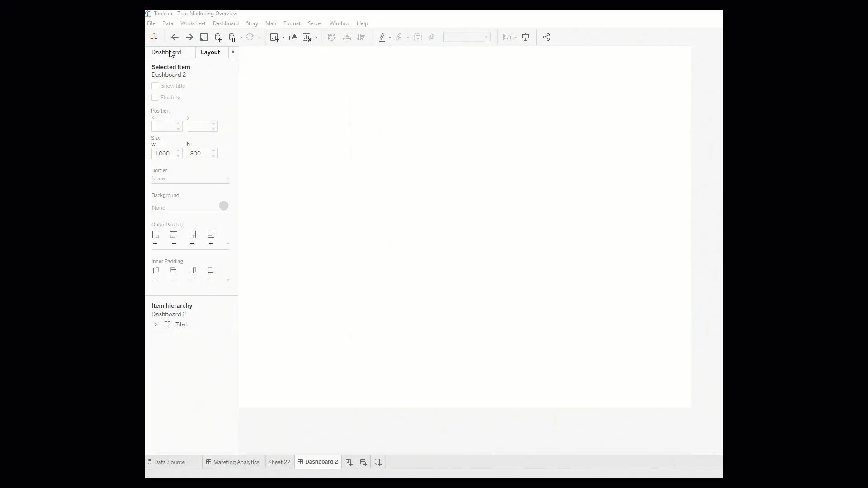Switch to the Layout tab
The height and width of the screenshot is (488, 868).
210,52
